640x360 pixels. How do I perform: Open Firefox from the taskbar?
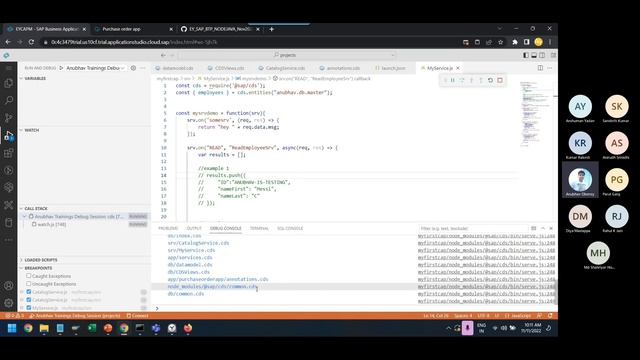188,328
